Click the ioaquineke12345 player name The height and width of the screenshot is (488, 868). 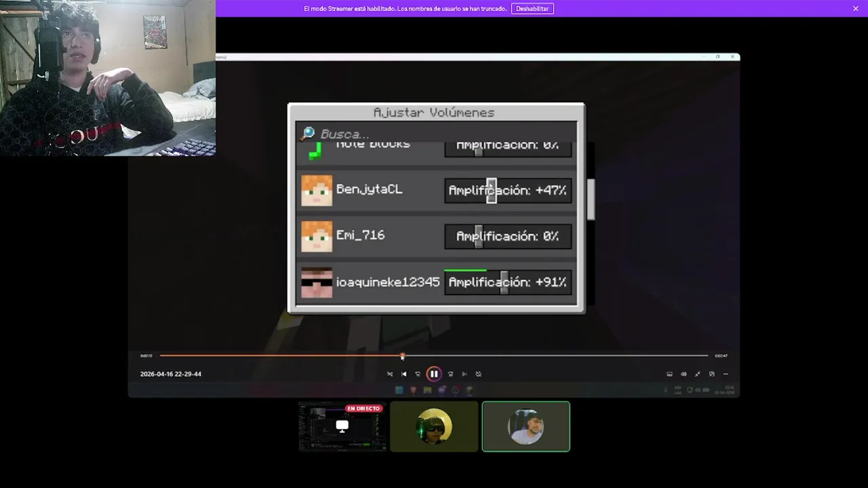click(388, 282)
